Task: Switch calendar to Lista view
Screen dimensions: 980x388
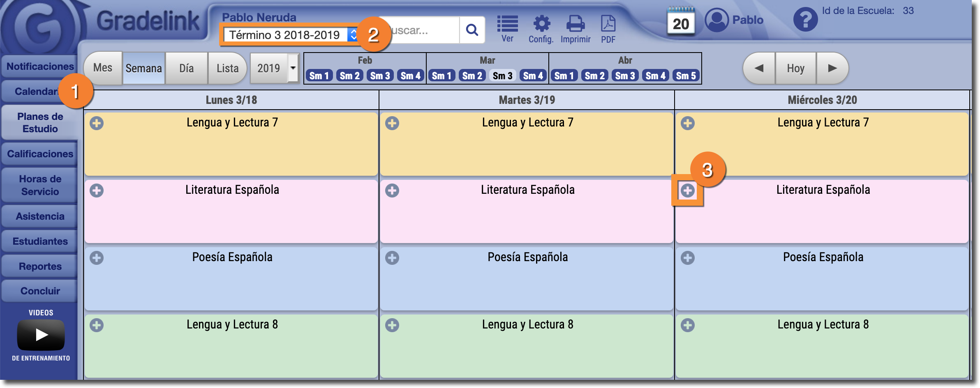Action: pos(227,68)
